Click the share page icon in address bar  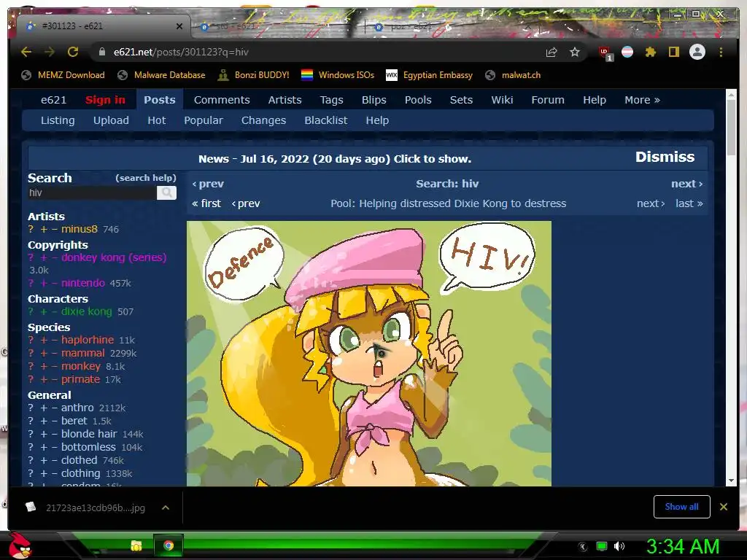(551, 52)
